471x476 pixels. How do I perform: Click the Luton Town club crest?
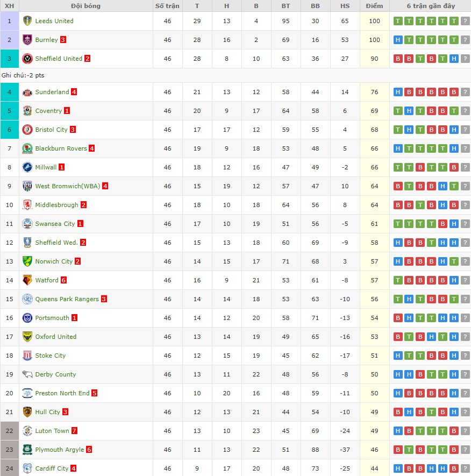coord(27,431)
